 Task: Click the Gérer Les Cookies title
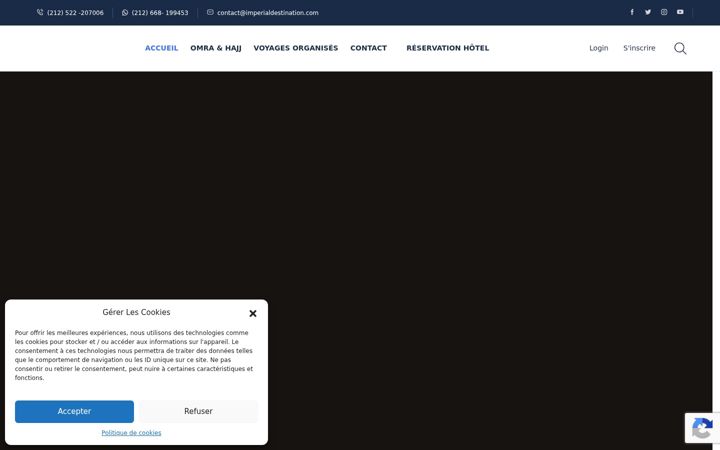click(136, 312)
